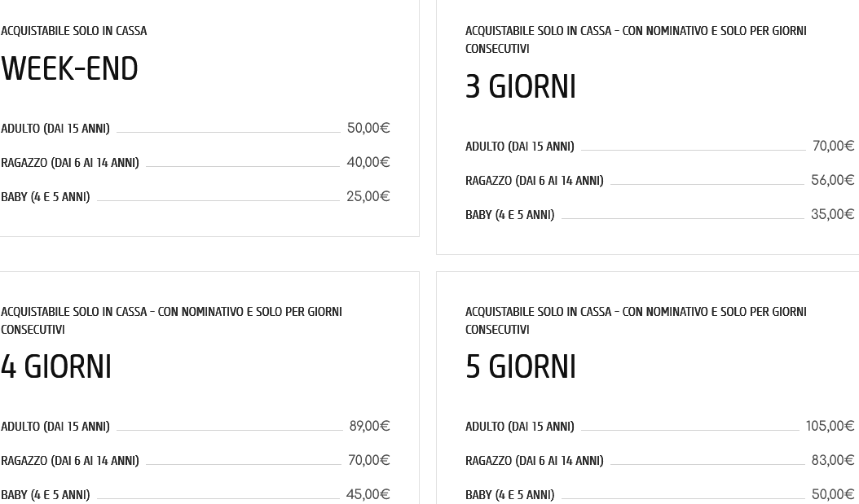Select the 3 GIORNI heading
Image resolution: width=859 pixels, height=504 pixels.
pos(520,87)
